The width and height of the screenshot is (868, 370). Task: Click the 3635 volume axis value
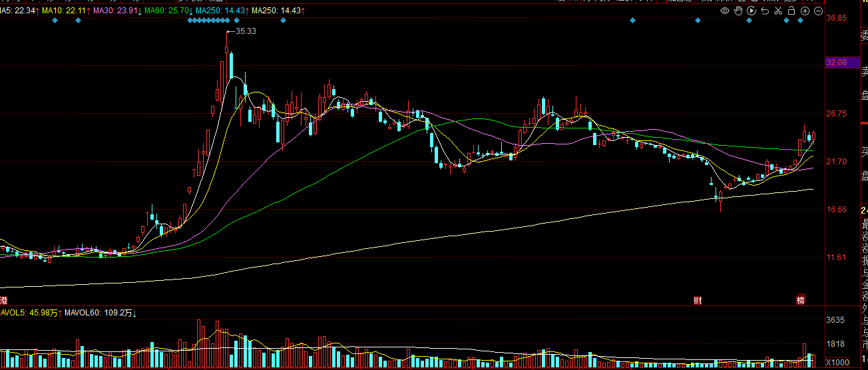pyautogui.click(x=835, y=320)
